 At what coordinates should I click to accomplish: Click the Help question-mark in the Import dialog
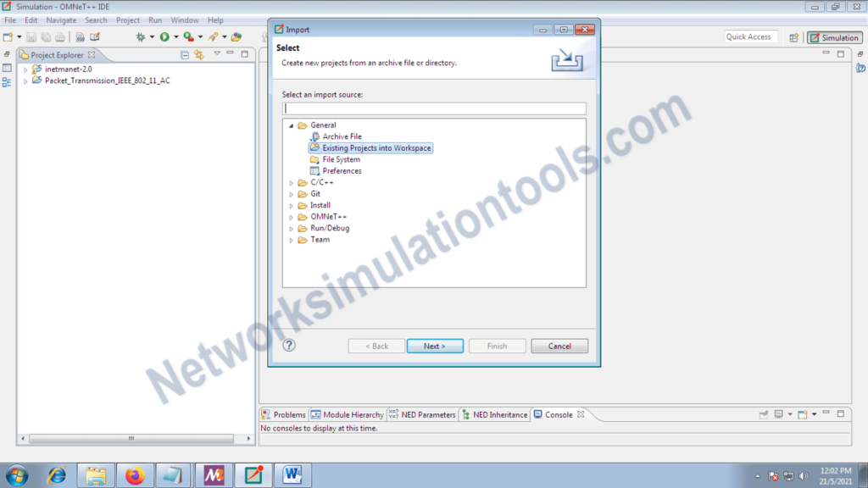coord(289,345)
